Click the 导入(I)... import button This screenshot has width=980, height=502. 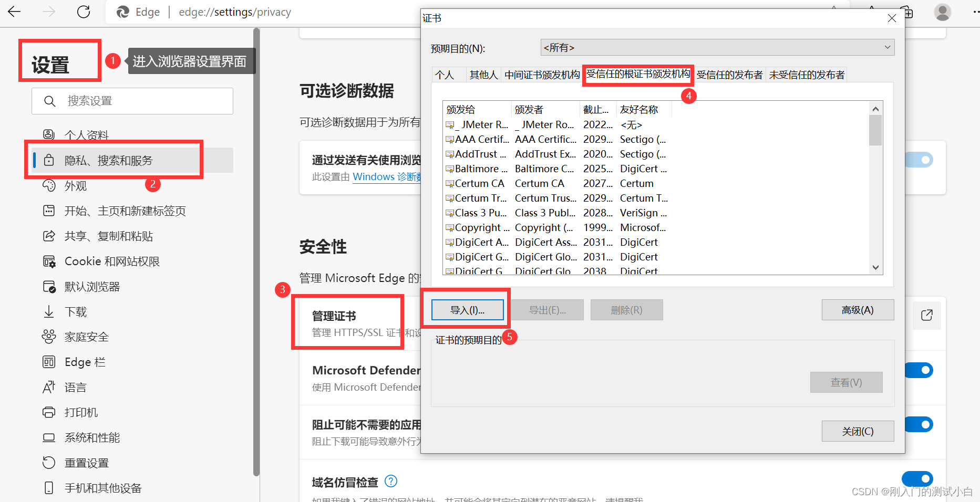(x=468, y=310)
